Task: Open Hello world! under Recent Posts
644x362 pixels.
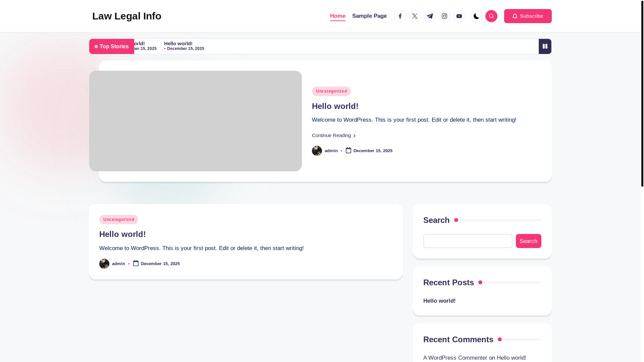Action: coord(439,301)
